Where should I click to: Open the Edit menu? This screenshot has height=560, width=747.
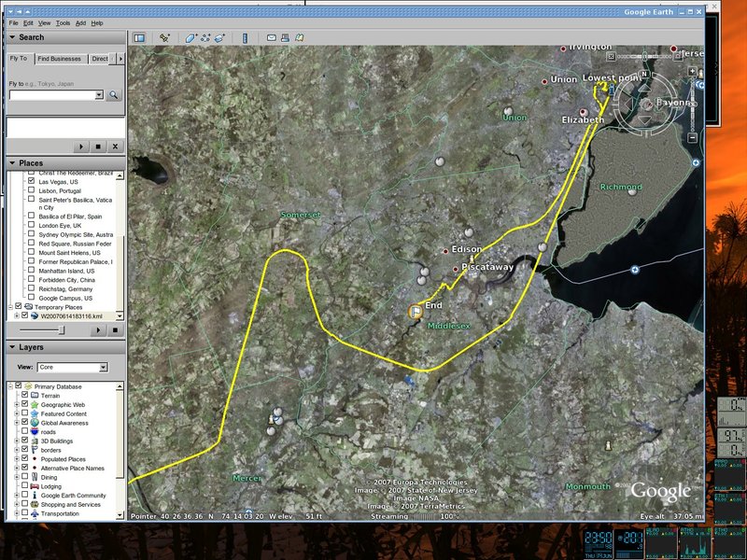tap(28, 22)
